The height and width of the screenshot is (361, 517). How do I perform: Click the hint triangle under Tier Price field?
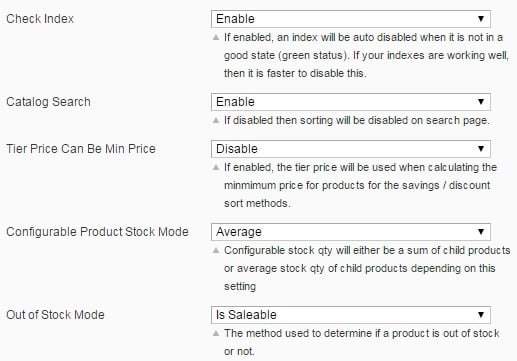tap(216, 167)
